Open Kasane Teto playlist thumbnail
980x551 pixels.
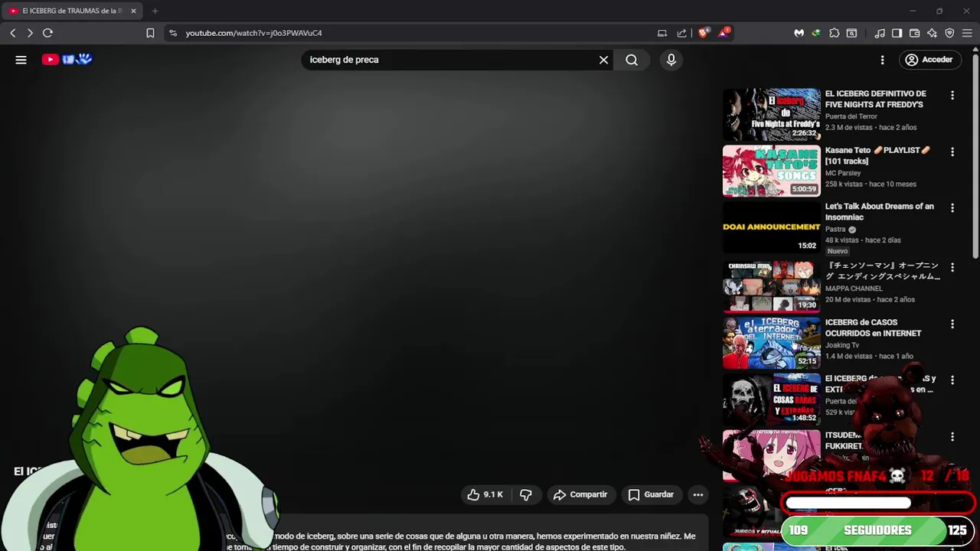point(772,171)
